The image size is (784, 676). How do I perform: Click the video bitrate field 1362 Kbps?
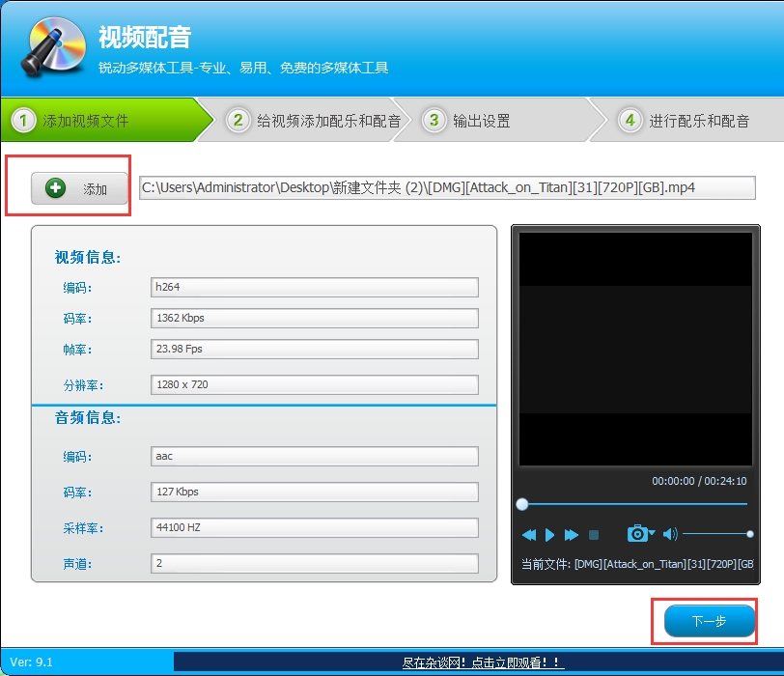coord(315,318)
